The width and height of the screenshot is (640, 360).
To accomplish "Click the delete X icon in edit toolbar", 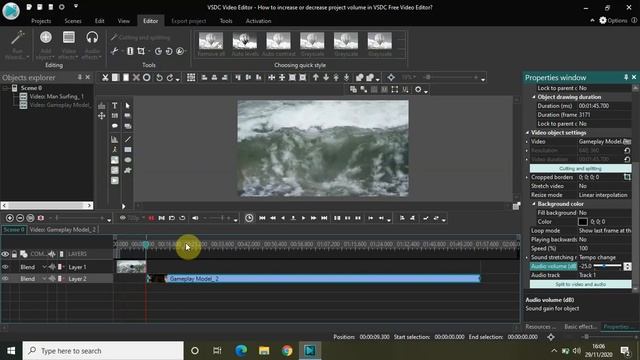I will [136, 78].
